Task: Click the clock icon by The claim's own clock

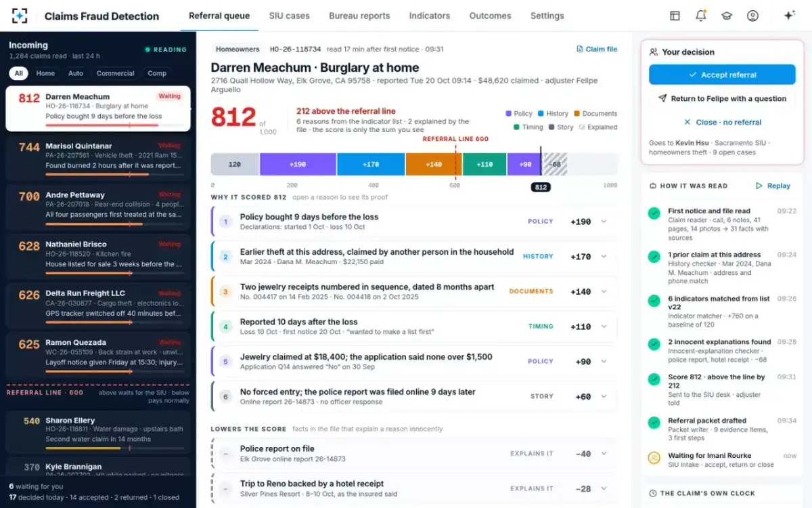Action: point(653,493)
